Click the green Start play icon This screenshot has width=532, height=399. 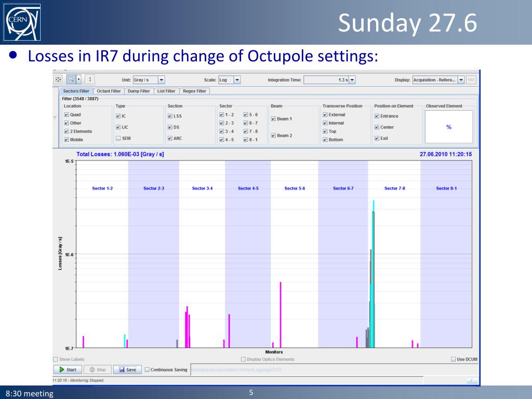(62, 369)
